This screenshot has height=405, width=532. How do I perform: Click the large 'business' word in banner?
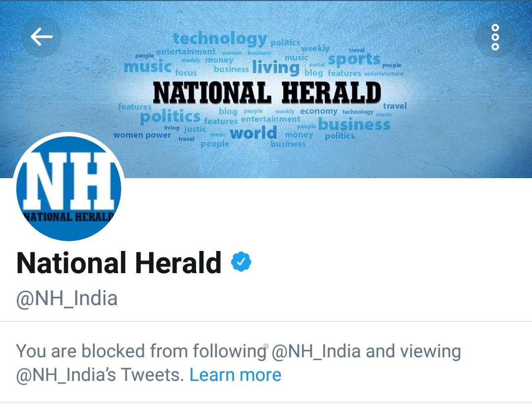click(x=354, y=125)
